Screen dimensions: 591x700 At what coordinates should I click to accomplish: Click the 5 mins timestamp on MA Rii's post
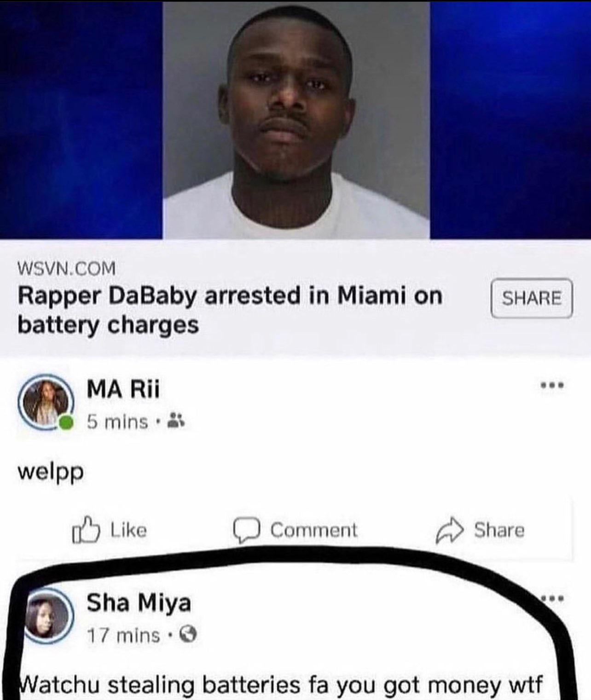point(118,421)
